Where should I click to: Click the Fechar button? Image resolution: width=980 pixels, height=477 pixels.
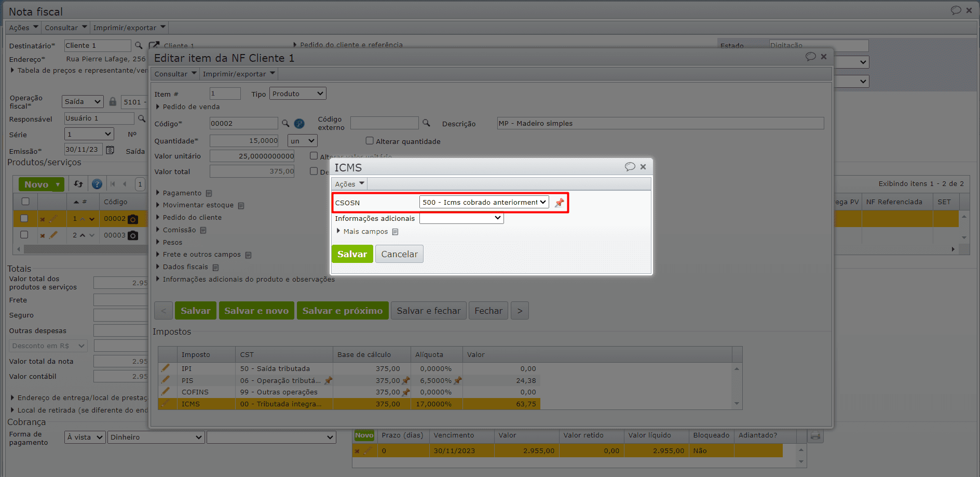coord(488,311)
